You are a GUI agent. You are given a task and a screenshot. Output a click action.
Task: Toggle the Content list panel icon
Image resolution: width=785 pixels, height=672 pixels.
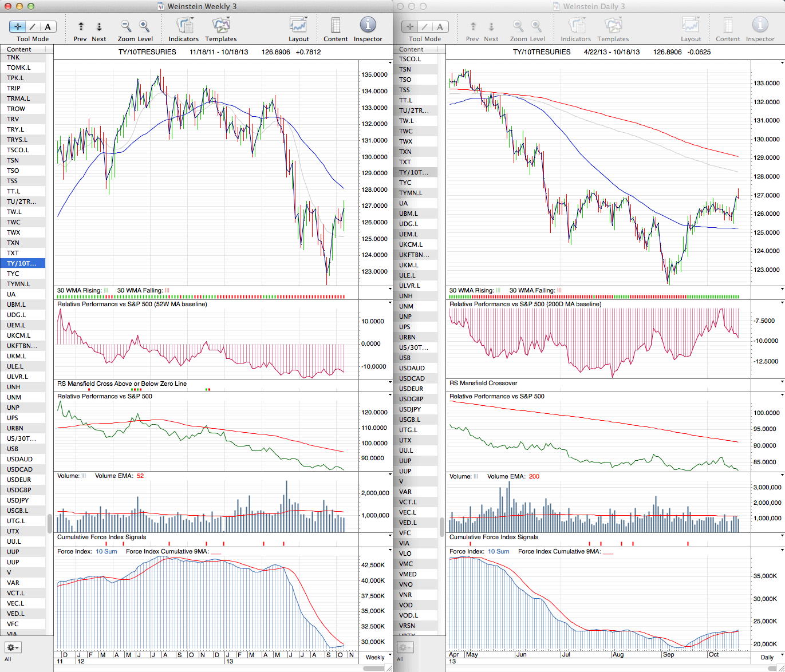pyautogui.click(x=336, y=26)
